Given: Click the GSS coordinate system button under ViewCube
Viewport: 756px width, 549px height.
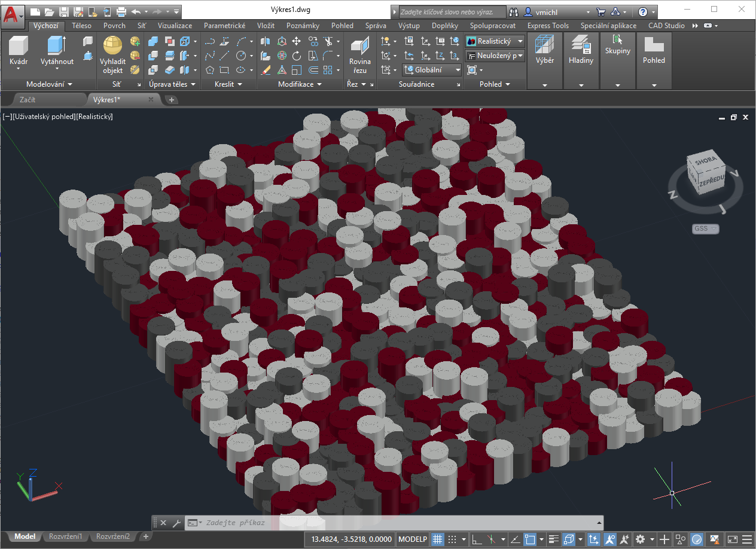Looking at the screenshot, I should point(706,228).
